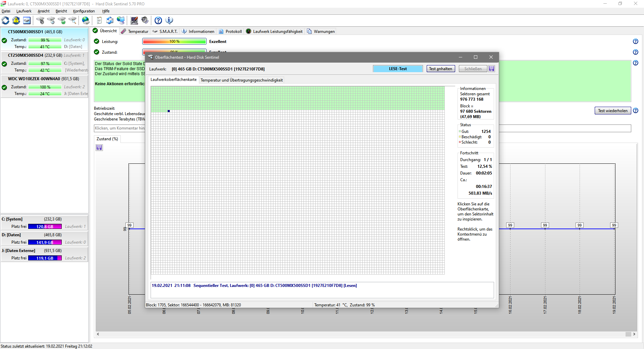Click the 99 data label above 19.02.2021
644x349 pixels.
pyautogui.click(x=614, y=225)
